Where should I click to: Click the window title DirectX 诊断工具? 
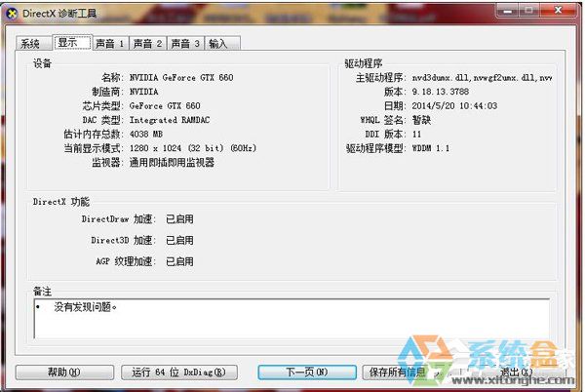point(59,14)
